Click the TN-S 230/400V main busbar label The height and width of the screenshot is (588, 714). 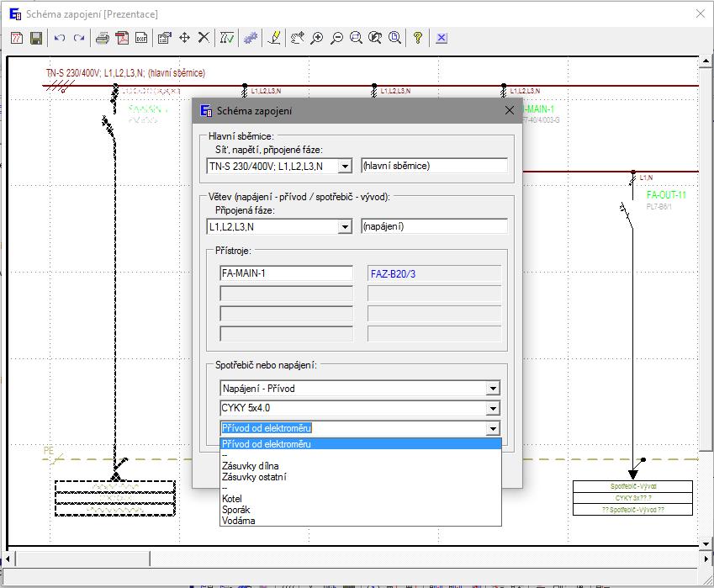[x=125, y=73]
